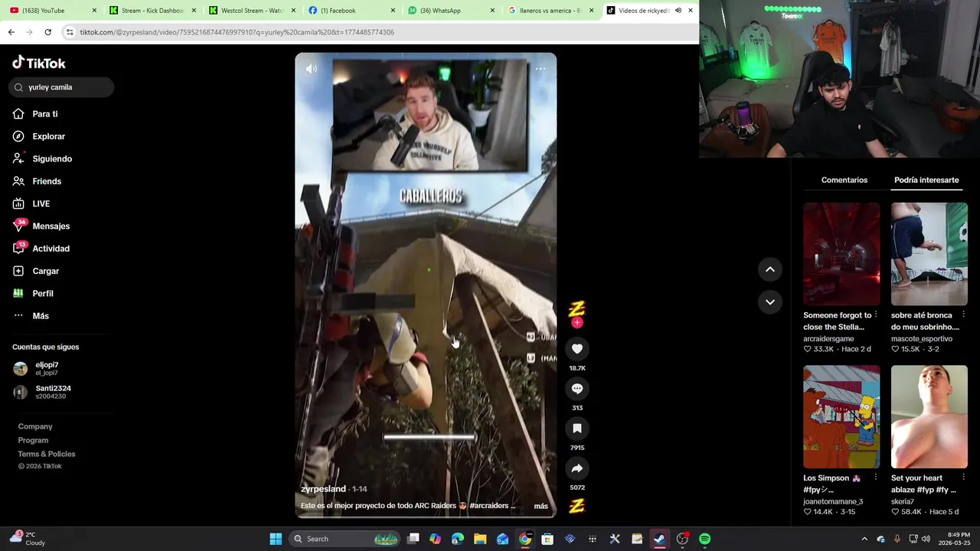Open options for the Los Simpson video
Image resolution: width=980 pixels, height=551 pixels.
(876, 478)
